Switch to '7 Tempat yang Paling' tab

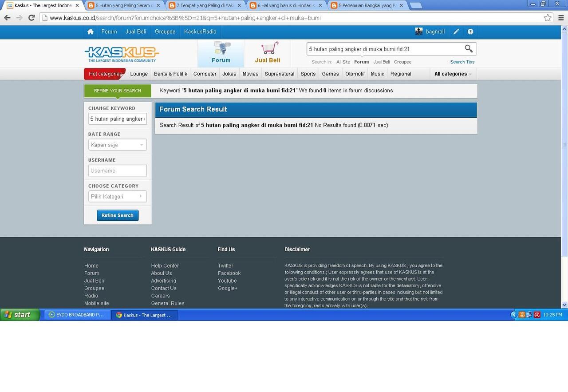point(205,6)
